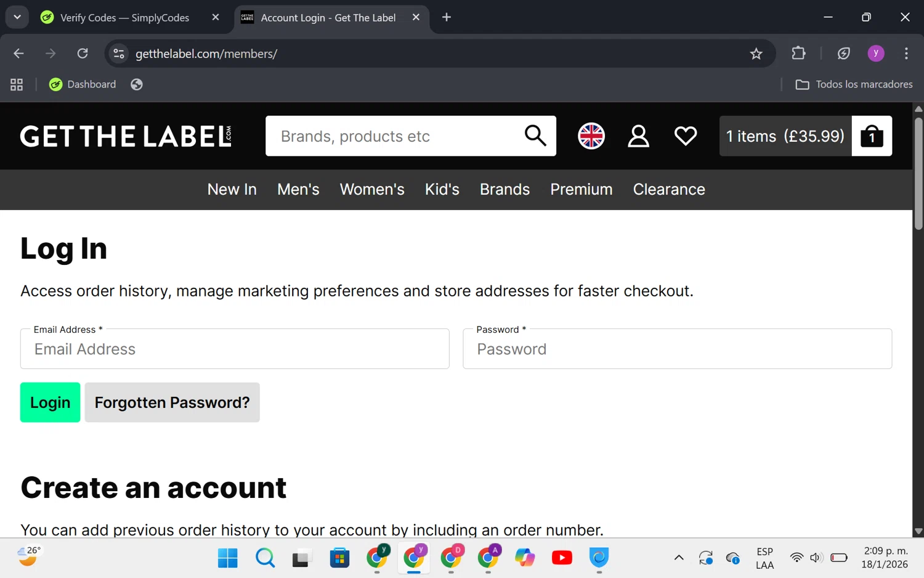
Task: Open the Brands navigation menu
Action: 505,189
